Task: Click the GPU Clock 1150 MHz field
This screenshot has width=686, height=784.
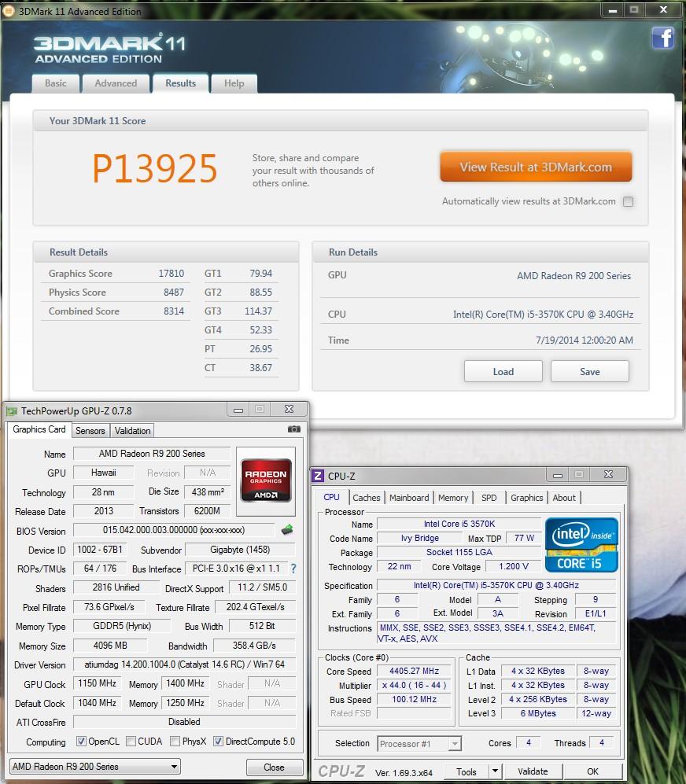Action: [97, 683]
